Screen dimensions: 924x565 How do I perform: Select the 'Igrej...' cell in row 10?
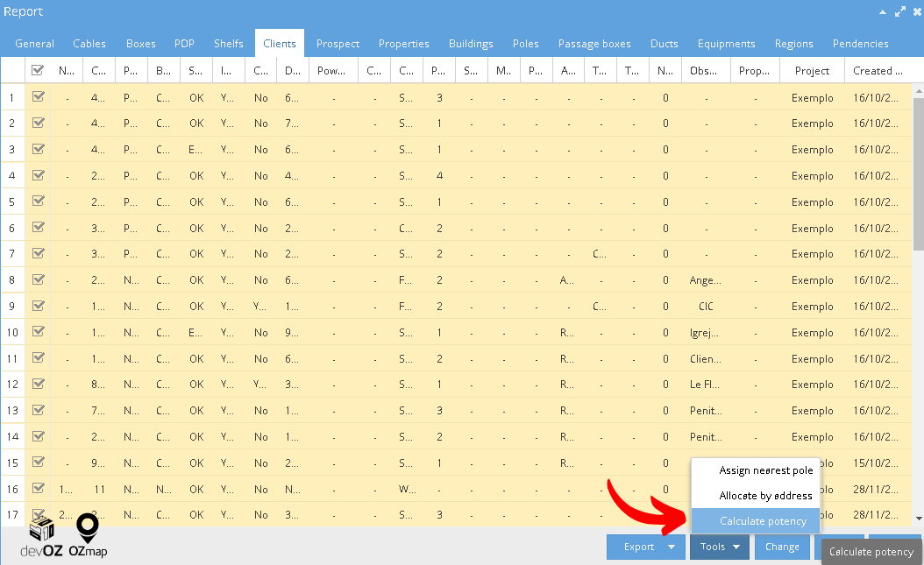706,333
